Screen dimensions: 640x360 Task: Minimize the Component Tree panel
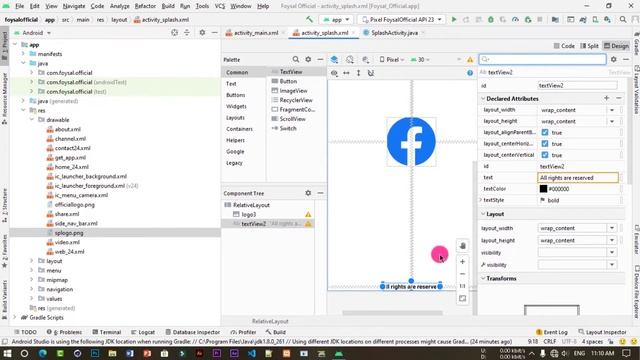[320, 193]
